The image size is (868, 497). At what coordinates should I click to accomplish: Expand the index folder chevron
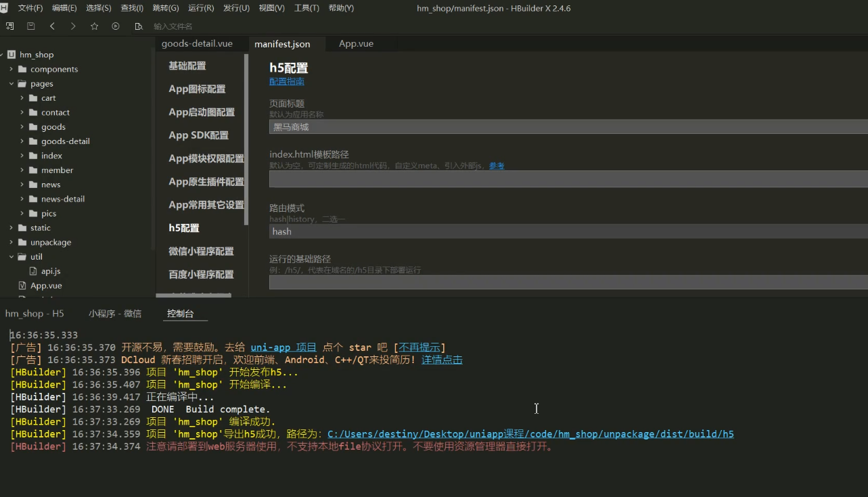(22, 156)
